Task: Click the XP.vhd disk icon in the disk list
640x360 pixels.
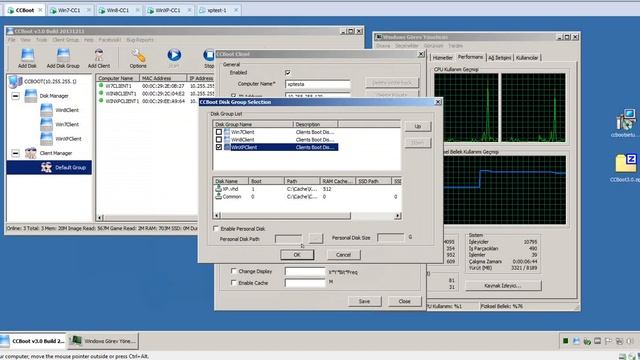Action: click(218, 189)
